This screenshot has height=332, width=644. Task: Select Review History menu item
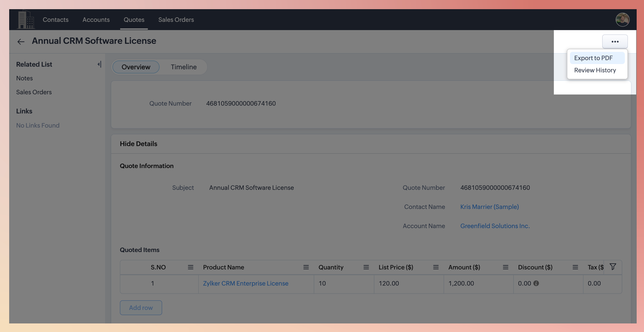pyautogui.click(x=595, y=70)
